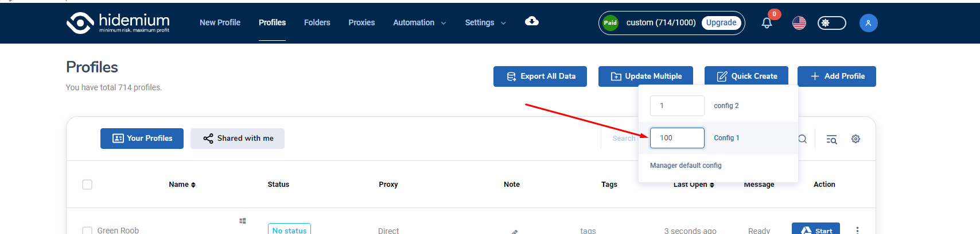Tick the Green Roob row checkbox
The height and width of the screenshot is (234, 980).
point(87,230)
